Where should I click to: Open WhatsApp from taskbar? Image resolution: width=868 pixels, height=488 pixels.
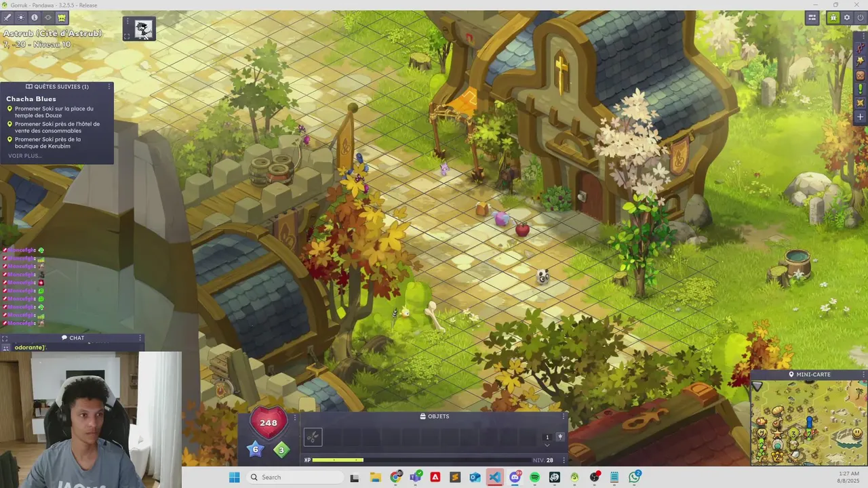coord(634,477)
